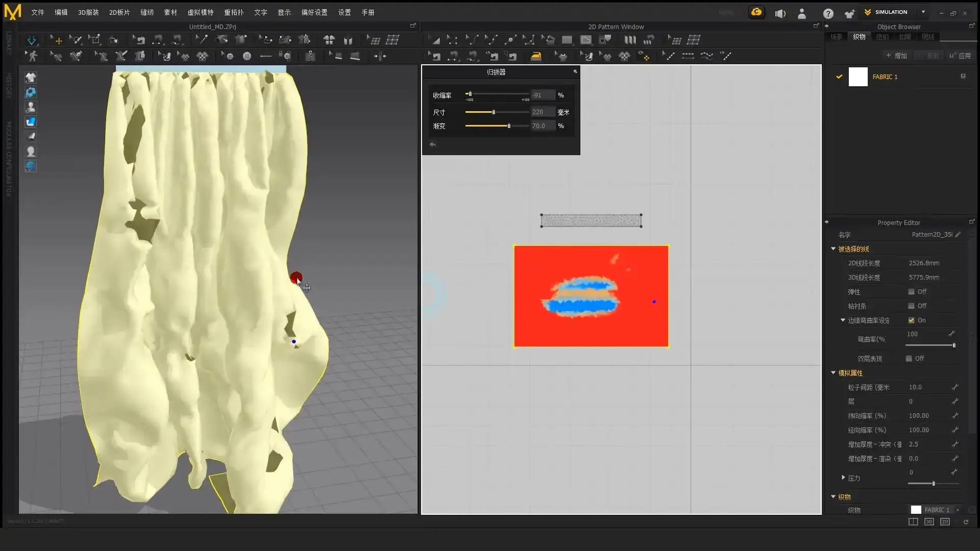Click the Internal Polygon/Line tool
Viewport: 980px width, 551px height.
(586, 40)
